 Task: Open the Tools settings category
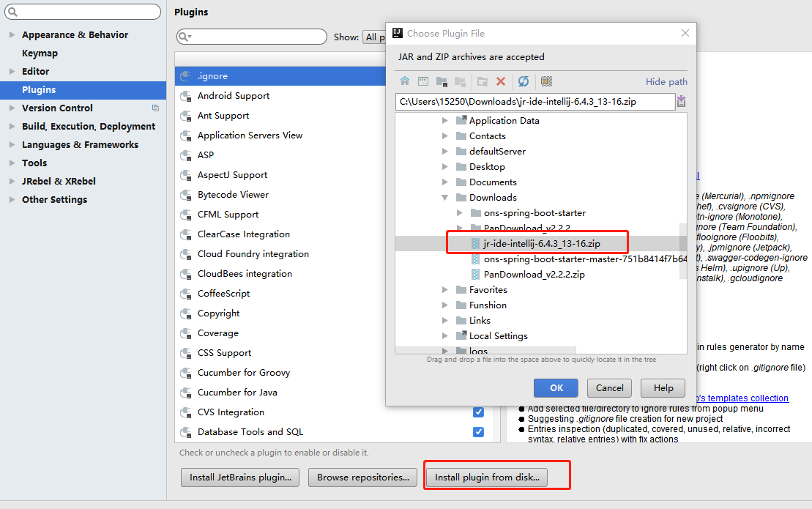tap(34, 163)
